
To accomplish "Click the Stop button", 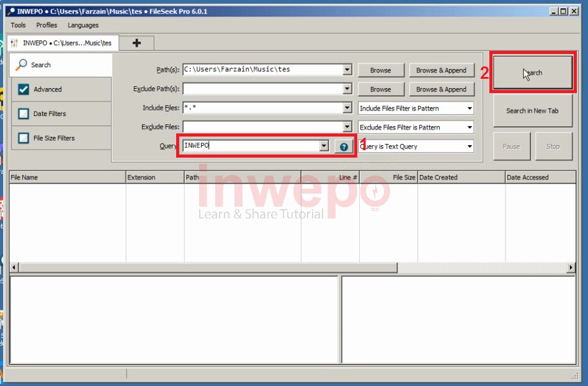I will click(x=553, y=146).
